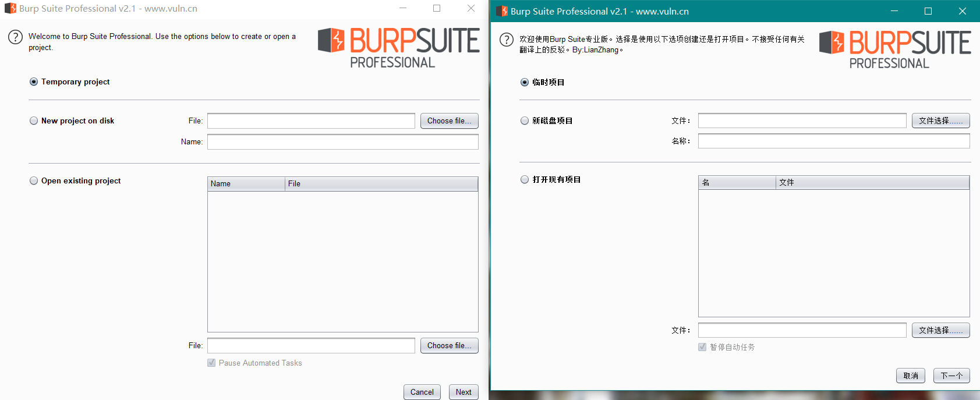Image resolution: width=980 pixels, height=400 pixels.
Task: Click Burp Suite title bar icon in English window
Action: [10, 8]
